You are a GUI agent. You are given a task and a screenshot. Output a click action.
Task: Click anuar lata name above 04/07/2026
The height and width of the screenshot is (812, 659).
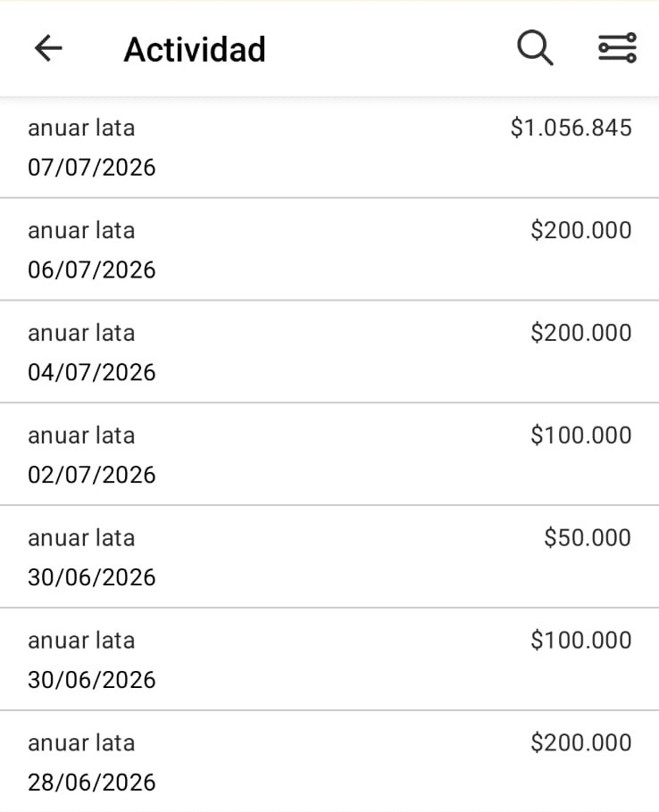point(81,333)
